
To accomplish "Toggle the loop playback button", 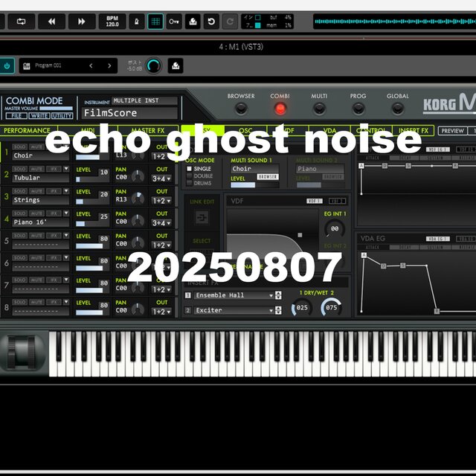I will click(x=21, y=22).
